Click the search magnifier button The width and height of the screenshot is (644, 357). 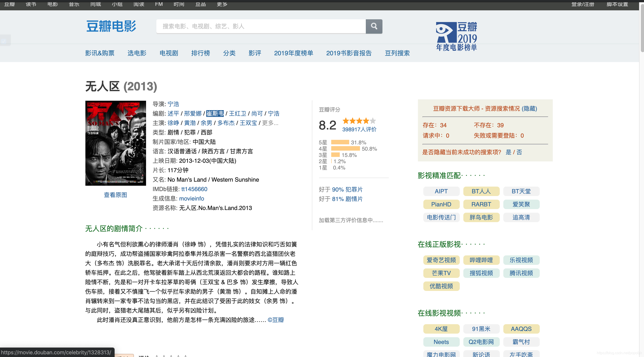coord(374,26)
